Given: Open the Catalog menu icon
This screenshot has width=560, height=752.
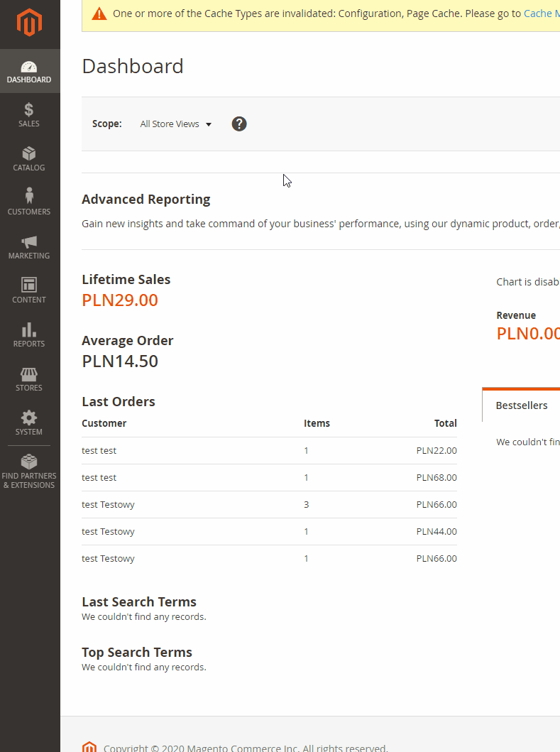Looking at the screenshot, I should click(29, 154).
